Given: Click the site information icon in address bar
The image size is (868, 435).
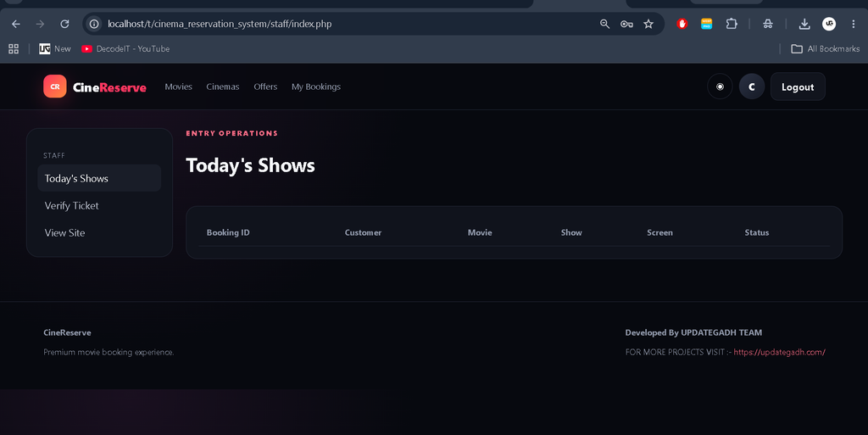Looking at the screenshot, I should [94, 24].
